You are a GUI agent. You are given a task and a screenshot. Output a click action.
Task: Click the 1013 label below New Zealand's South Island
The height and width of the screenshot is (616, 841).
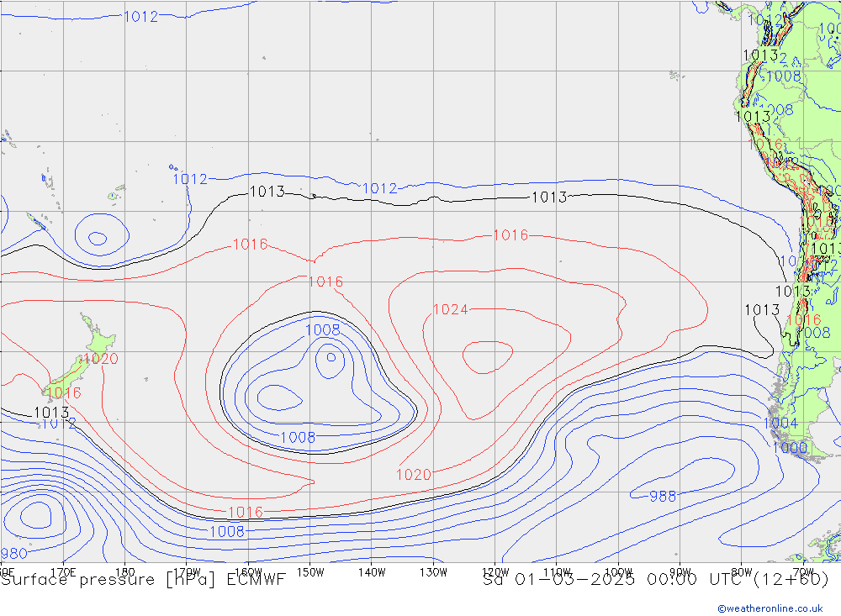[51, 413]
